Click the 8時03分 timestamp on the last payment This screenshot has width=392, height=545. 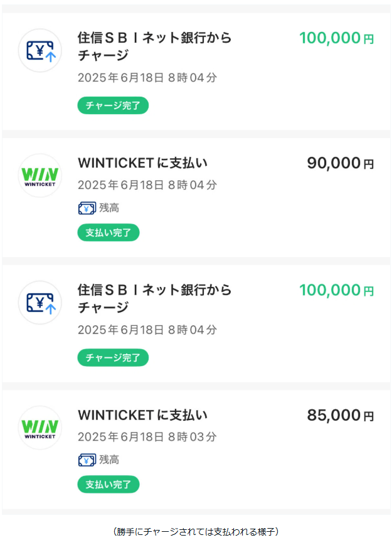pos(193,437)
